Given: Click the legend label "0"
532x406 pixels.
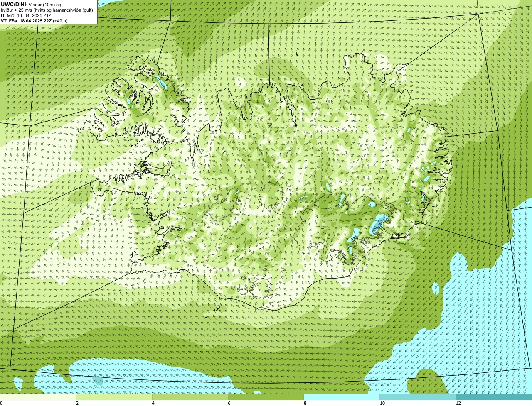Looking at the screenshot, I should [x=1, y=403].
